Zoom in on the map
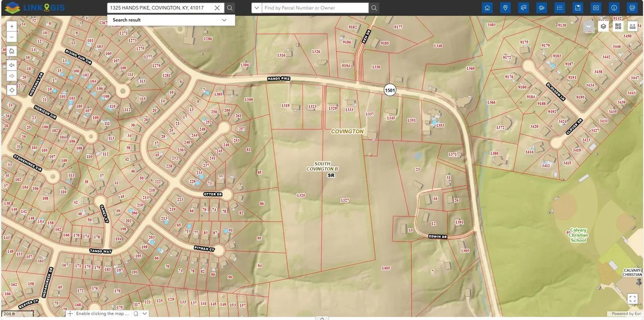The image size is (644, 320). (x=12, y=26)
